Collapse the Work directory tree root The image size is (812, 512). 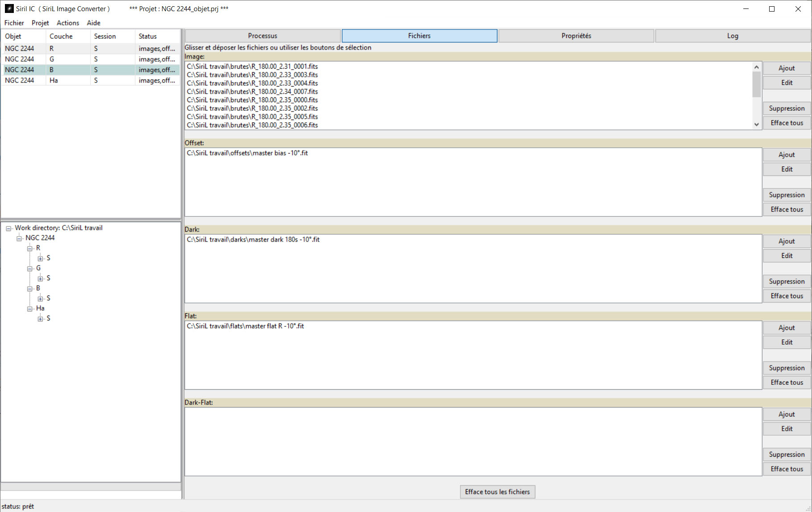[x=8, y=229]
